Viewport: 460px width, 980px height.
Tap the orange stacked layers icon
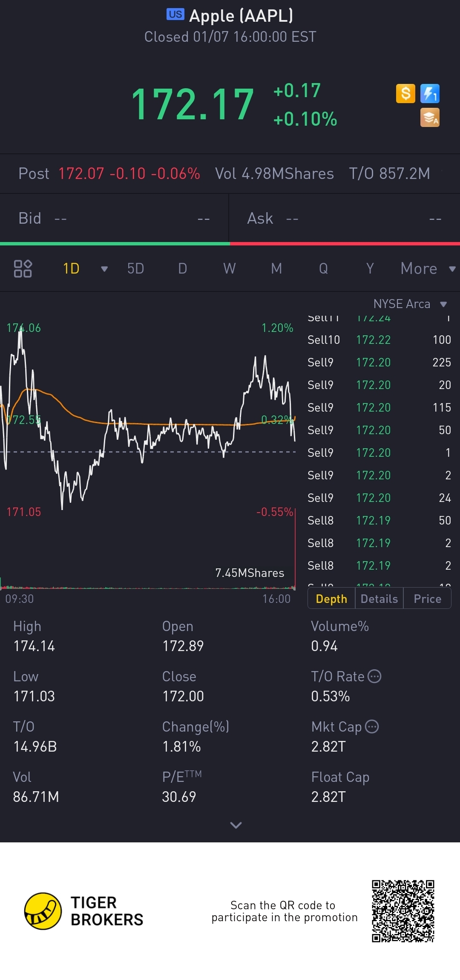click(430, 118)
